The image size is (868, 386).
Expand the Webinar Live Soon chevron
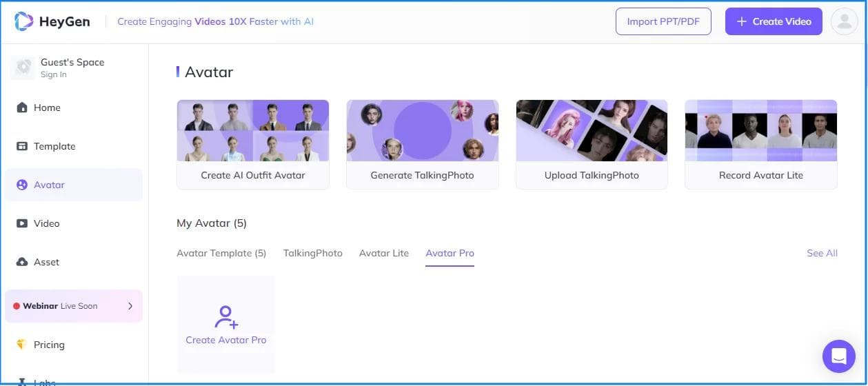click(x=130, y=306)
